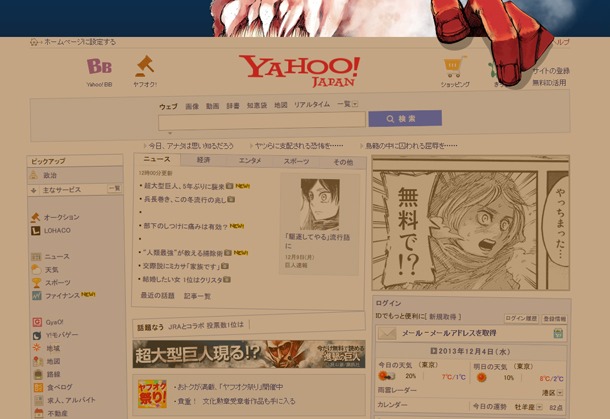610x419 pixels.
Task: Open headline 超大型巨人、5年ぶりに襲来
Action: (x=184, y=186)
